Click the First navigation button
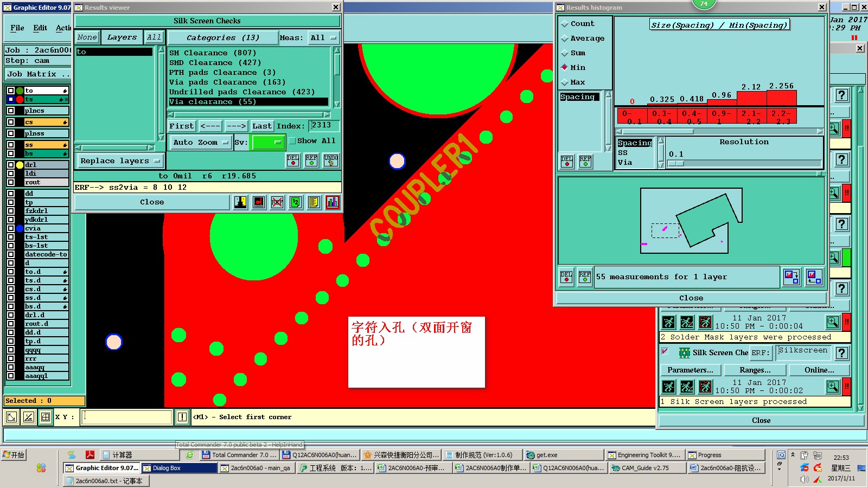This screenshot has width=868, height=488. click(x=181, y=126)
